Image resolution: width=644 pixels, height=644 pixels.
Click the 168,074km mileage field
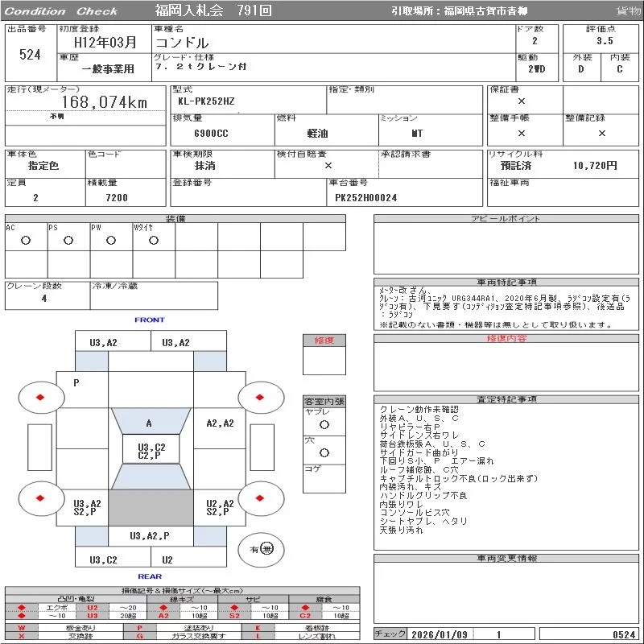(x=104, y=102)
